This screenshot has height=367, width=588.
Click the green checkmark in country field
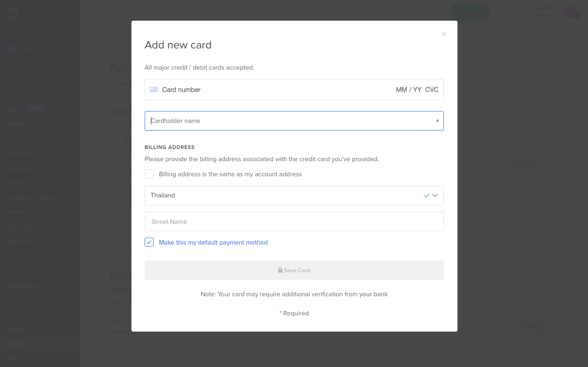pos(427,195)
